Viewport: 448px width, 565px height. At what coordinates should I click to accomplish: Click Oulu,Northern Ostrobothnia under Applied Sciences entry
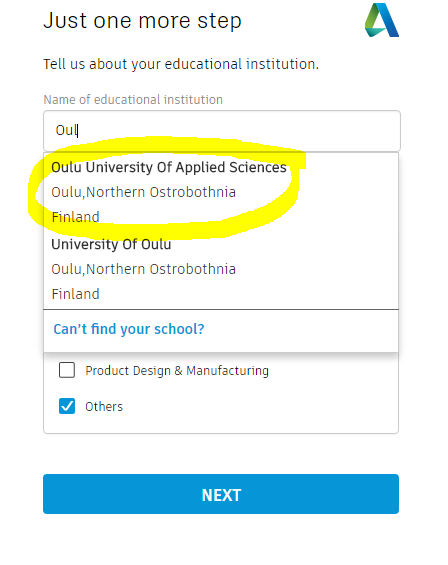click(x=143, y=192)
